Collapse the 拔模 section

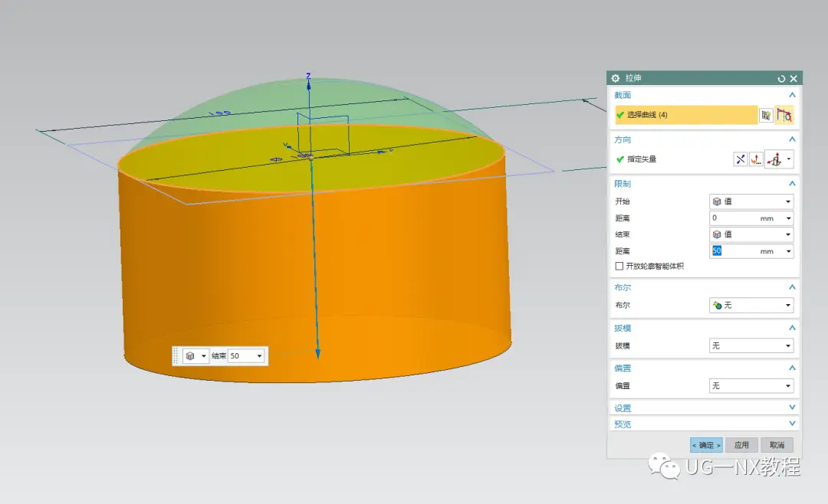pyautogui.click(x=792, y=329)
